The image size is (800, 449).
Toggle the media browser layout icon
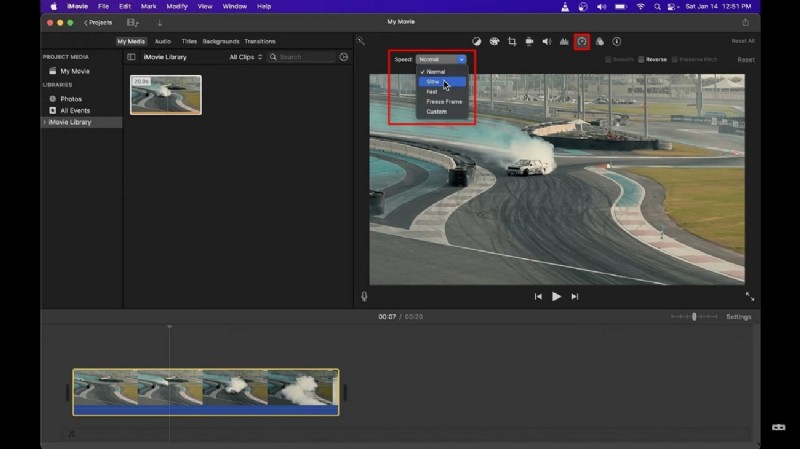pos(132,22)
